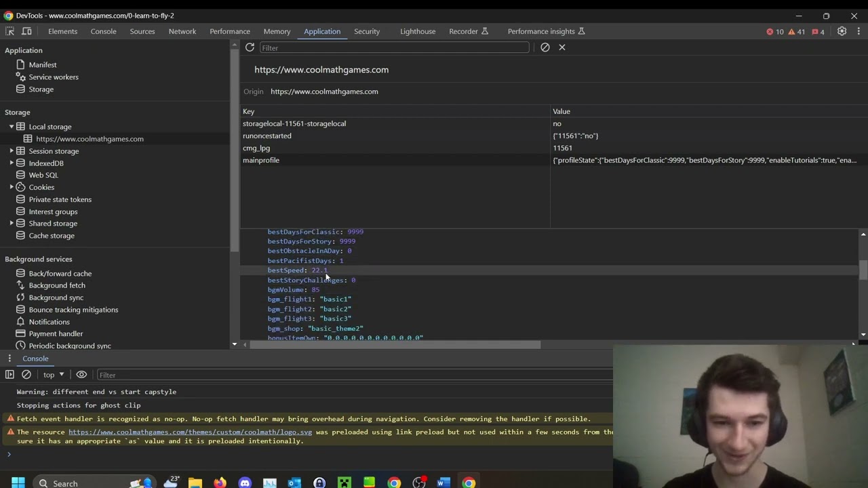Collapse the Local storage tree node
This screenshot has width=868, height=488.
coord(12,127)
